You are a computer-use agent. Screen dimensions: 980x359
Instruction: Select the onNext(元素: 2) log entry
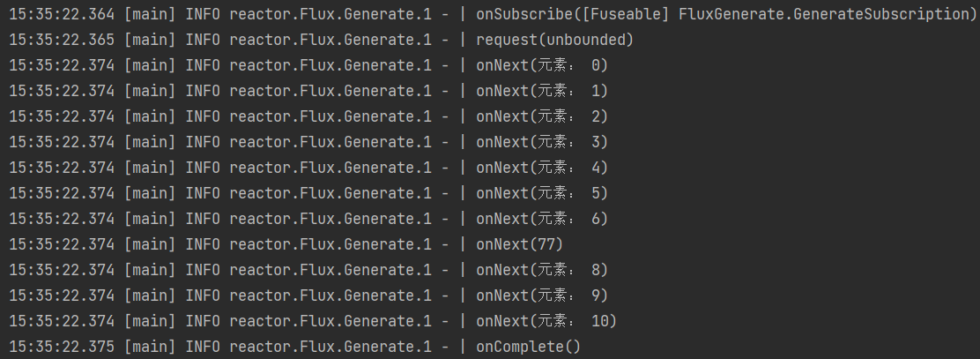tap(541, 116)
